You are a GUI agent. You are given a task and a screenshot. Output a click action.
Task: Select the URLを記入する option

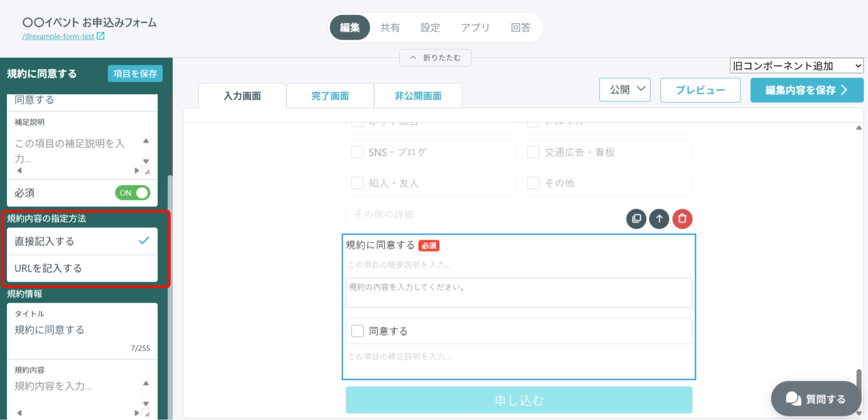pos(82,268)
